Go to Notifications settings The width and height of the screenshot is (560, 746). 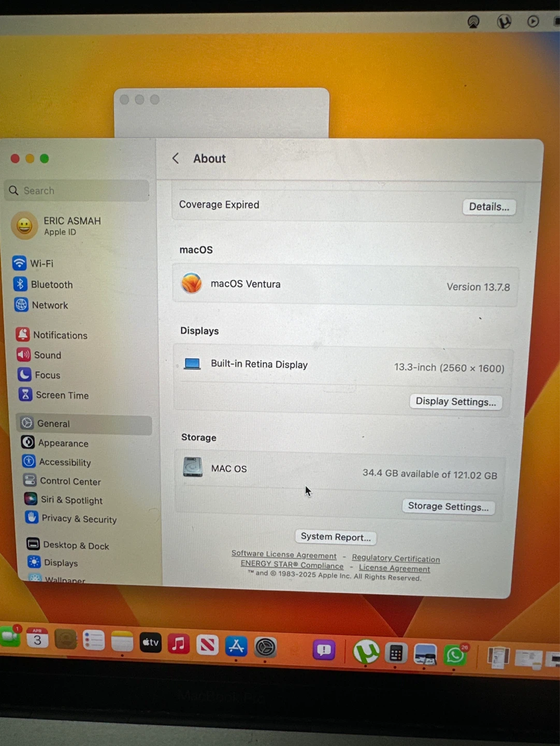point(60,336)
